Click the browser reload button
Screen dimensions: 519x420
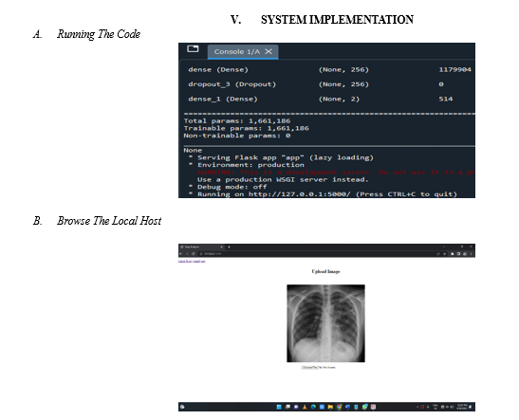tap(193, 254)
